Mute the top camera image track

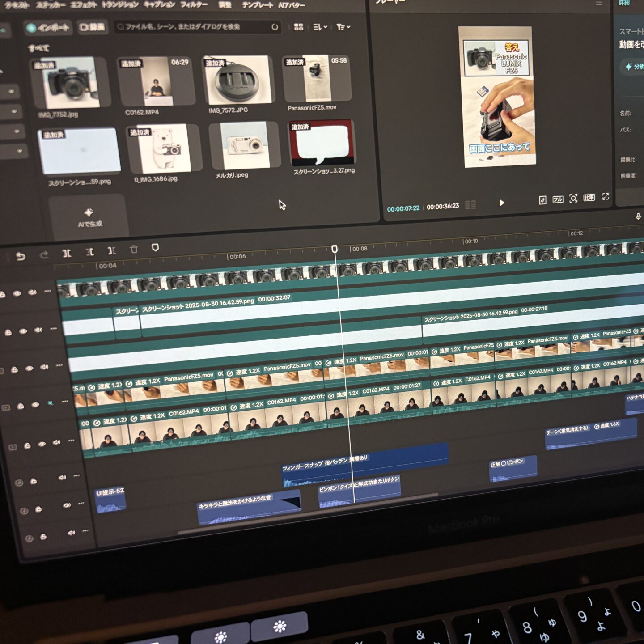click(32, 292)
